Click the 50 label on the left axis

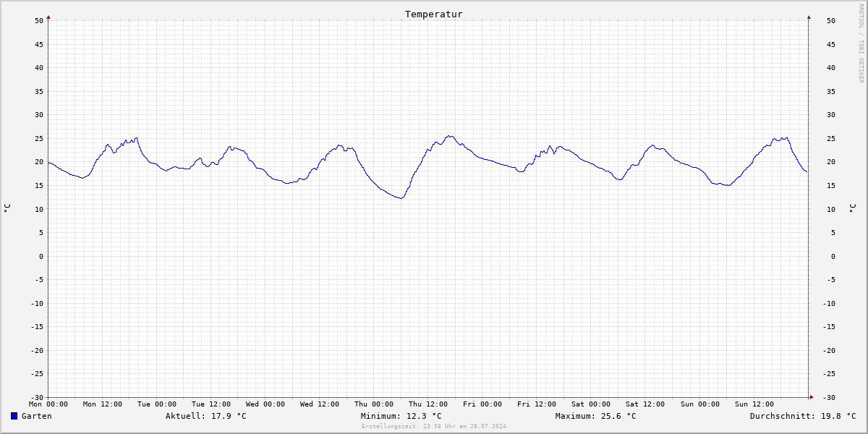tap(40, 20)
